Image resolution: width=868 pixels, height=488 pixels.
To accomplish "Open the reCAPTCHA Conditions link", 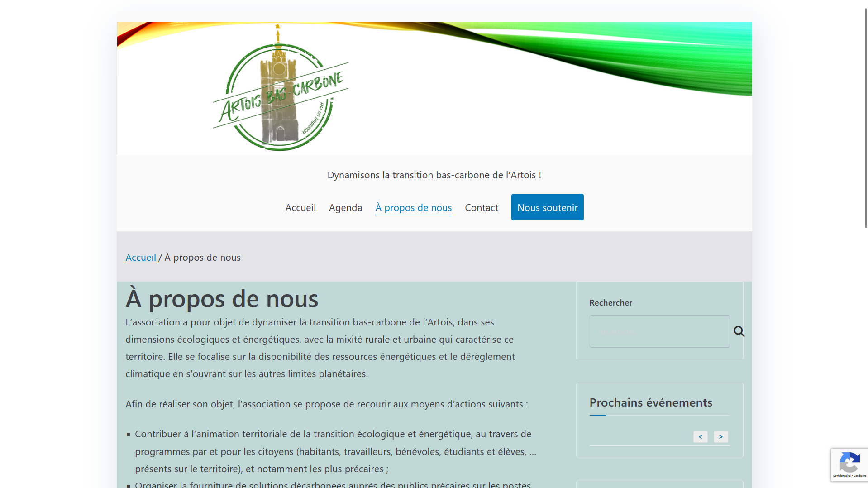I will [x=860, y=476].
